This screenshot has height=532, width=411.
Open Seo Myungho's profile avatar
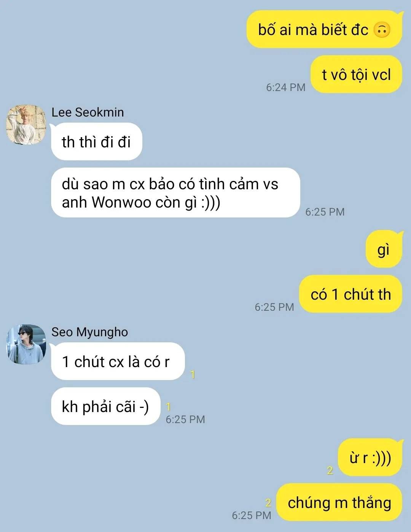click(x=26, y=344)
